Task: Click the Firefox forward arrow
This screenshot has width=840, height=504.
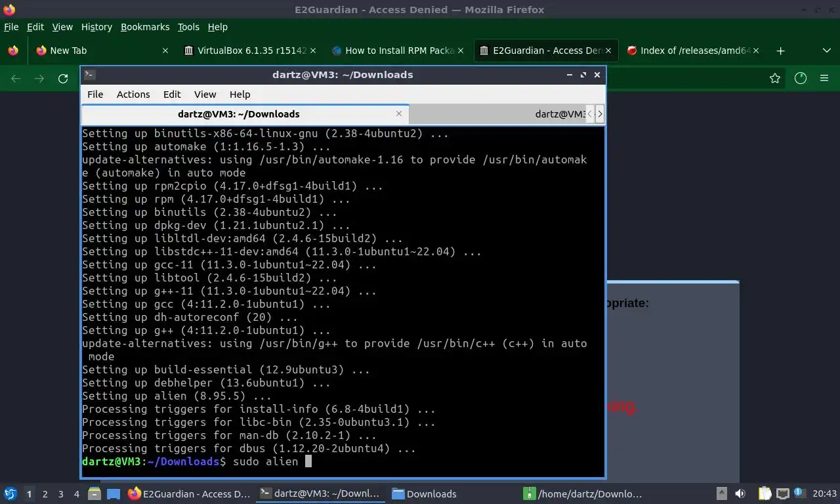Action: 39,78
